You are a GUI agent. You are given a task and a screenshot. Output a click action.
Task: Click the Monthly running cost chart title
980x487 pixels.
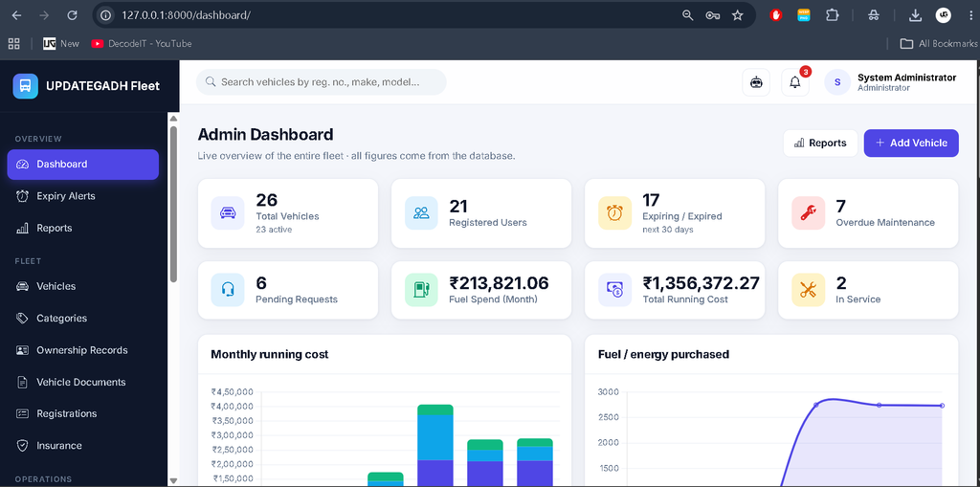pos(269,354)
